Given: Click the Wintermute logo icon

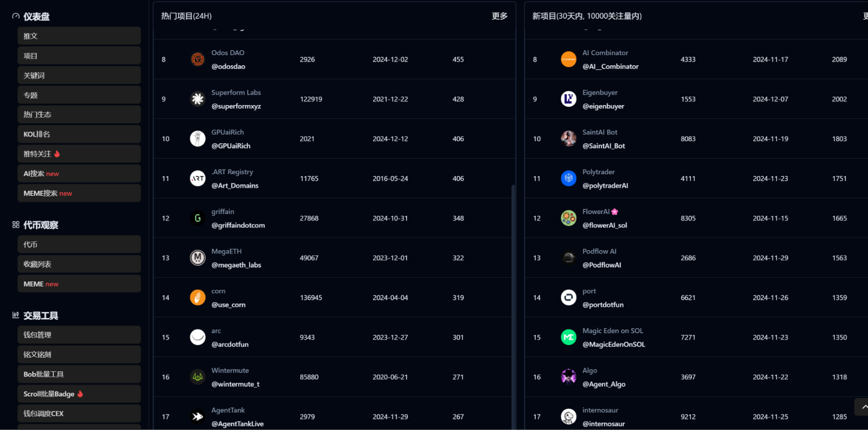Looking at the screenshot, I should pos(198,377).
